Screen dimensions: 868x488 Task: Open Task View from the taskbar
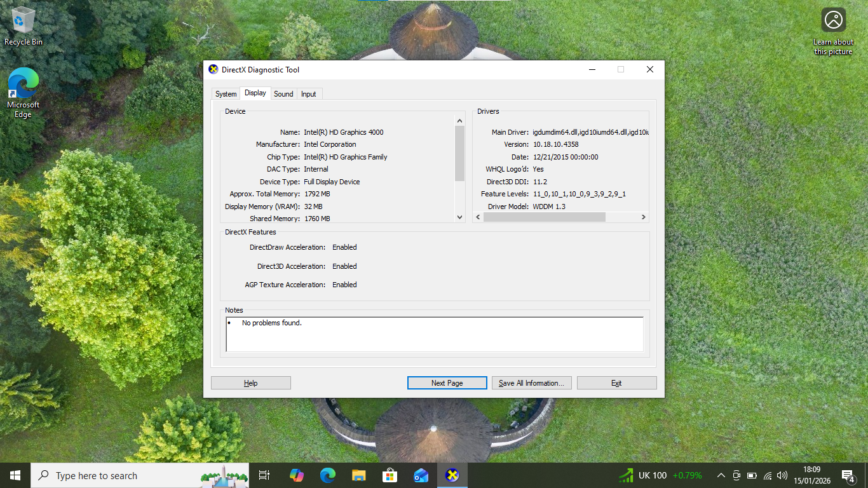pyautogui.click(x=264, y=475)
